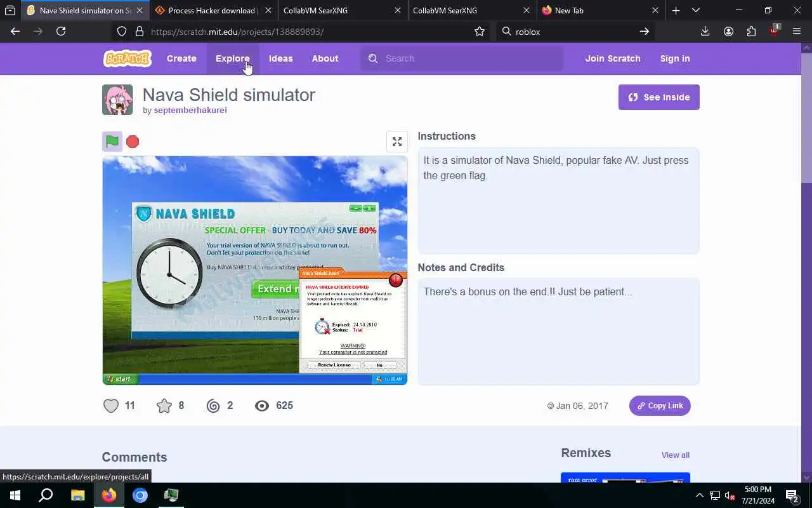
Task: Open fullscreen mode for the project player
Action: coord(397,142)
